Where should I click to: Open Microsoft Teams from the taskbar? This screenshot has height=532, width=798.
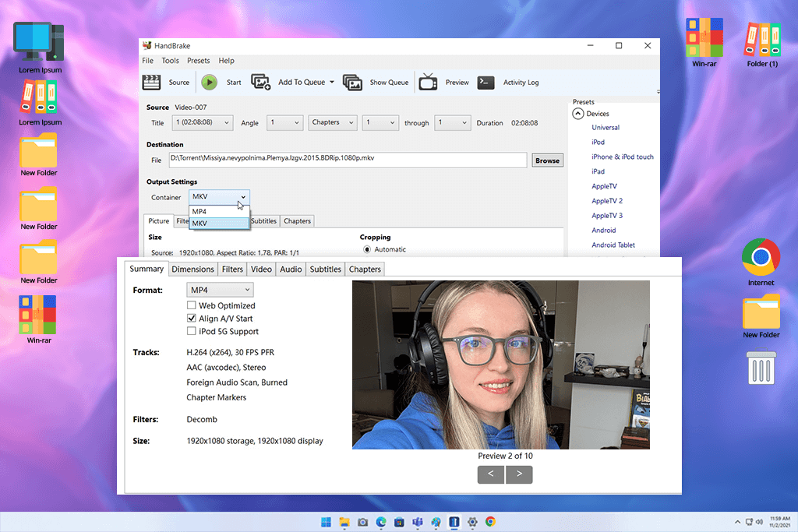tap(418, 522)
